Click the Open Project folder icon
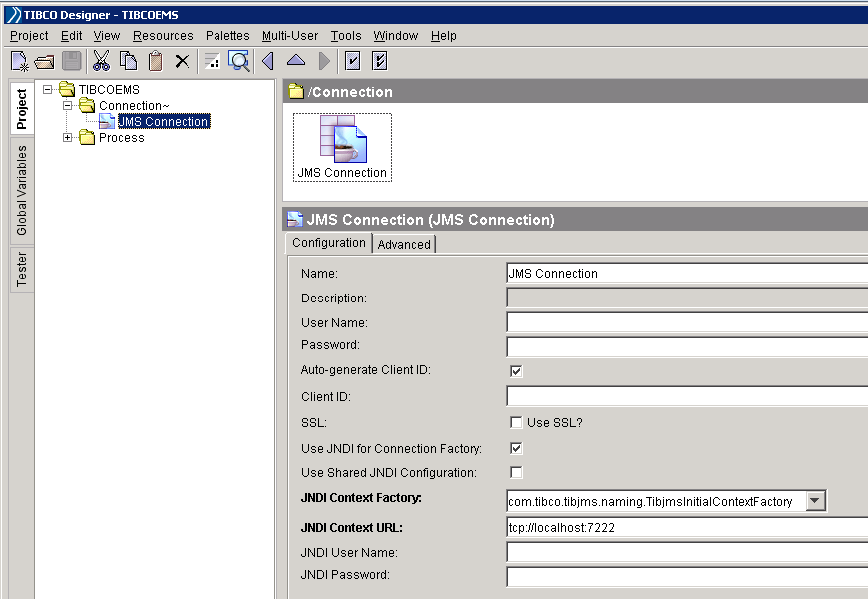The image size is (868, 599). pyautogui.click(x=45, y=62)
